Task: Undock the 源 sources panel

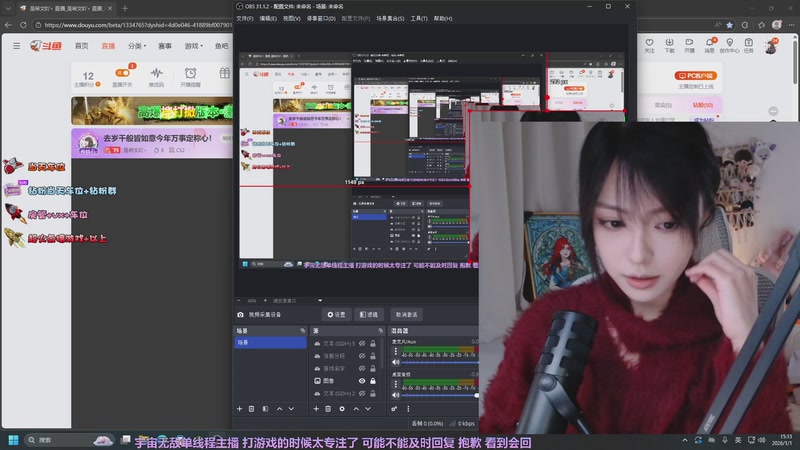Action: pyautogui.click(x=381, y=331)
